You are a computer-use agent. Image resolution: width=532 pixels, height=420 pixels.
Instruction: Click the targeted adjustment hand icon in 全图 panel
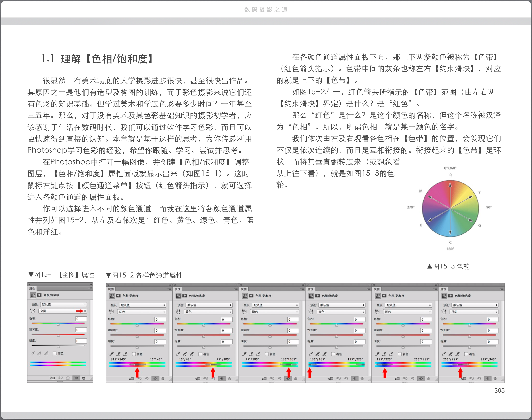pyautogui.click(x=33, y=311)
